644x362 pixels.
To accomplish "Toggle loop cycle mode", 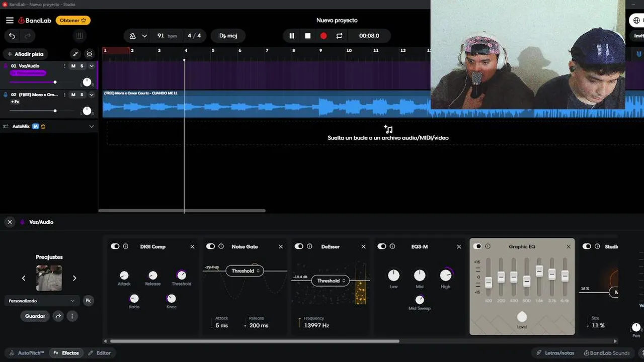I will pos(339,36).
